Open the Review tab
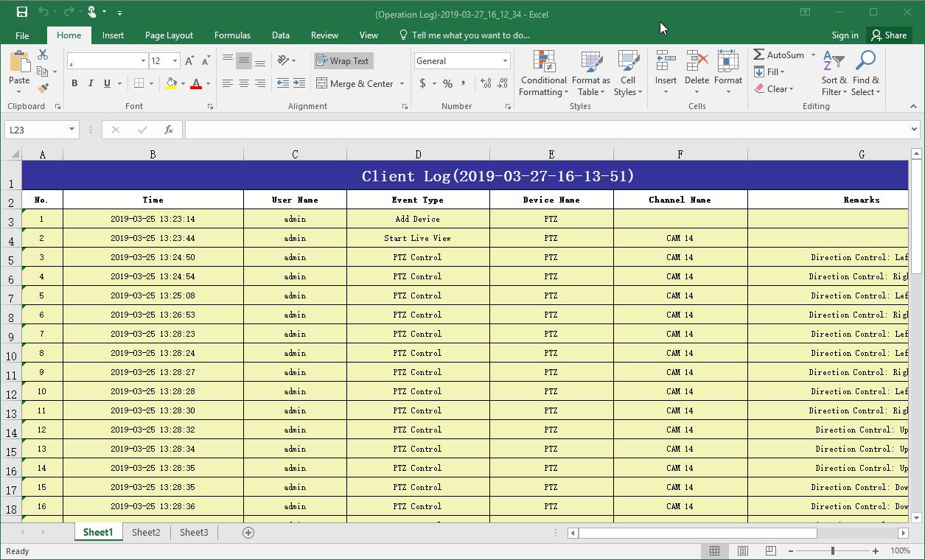925x560 pixels. 324,35
